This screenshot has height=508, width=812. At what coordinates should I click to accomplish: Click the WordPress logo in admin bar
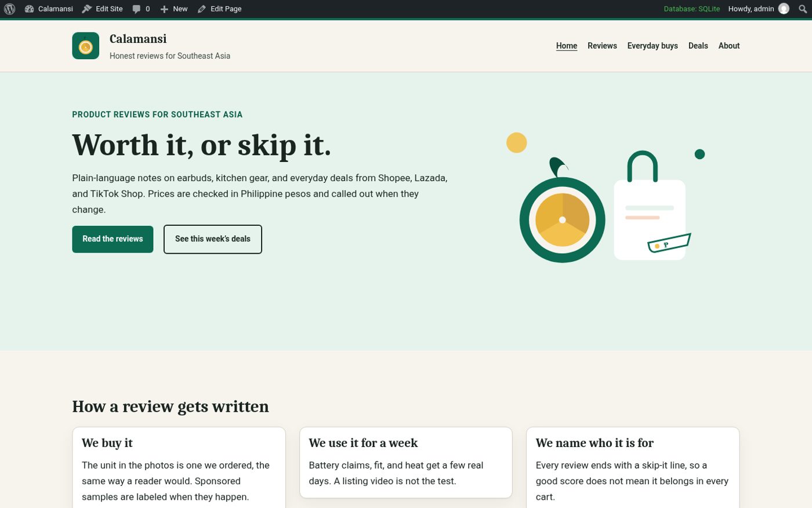point(10,9)
